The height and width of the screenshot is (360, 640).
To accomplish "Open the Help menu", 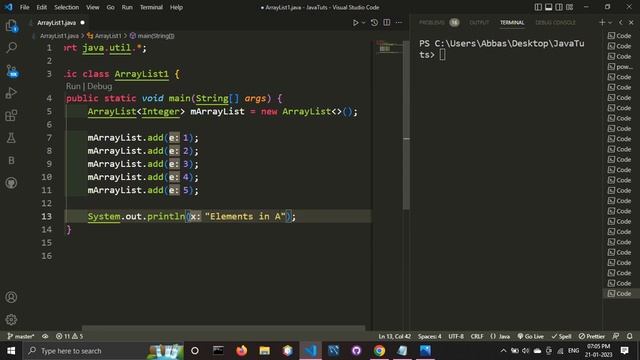I will [176, 7].
